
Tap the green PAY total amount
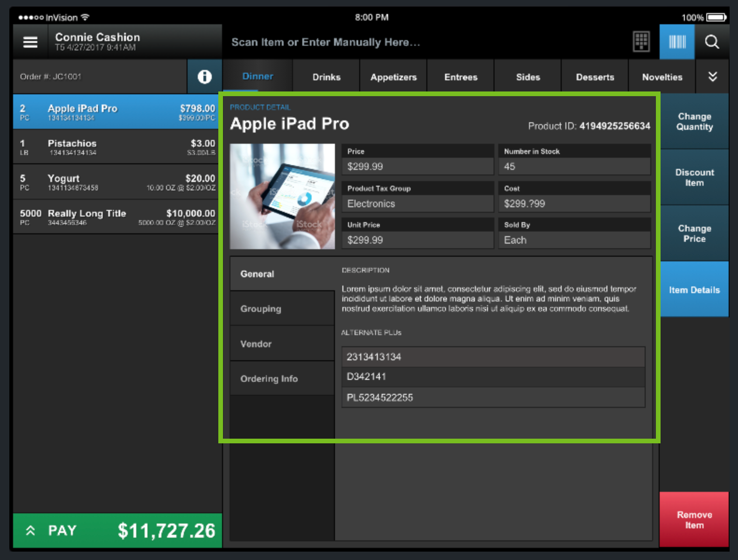[x=167, y=531]
